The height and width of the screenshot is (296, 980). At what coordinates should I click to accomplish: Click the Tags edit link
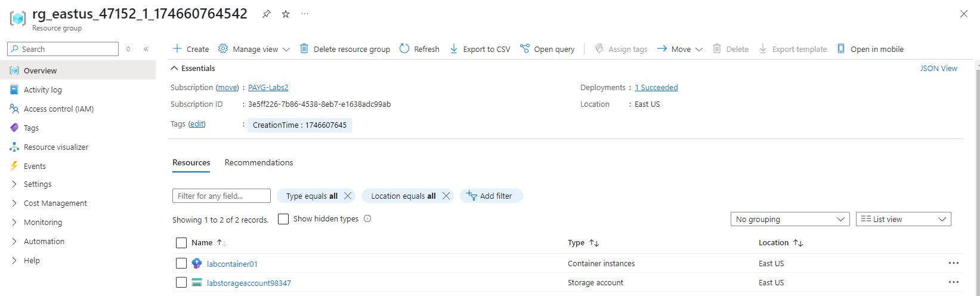[197, 124]
